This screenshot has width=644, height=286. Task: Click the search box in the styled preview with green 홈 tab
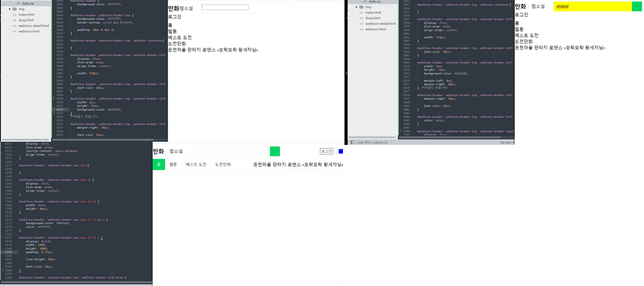tap(230, 151)
